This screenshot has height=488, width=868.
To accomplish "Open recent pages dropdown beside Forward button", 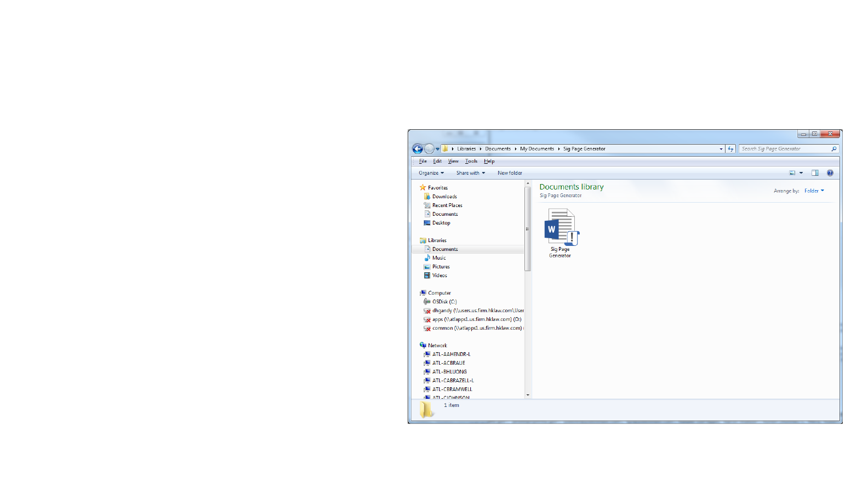I will 438,149.
